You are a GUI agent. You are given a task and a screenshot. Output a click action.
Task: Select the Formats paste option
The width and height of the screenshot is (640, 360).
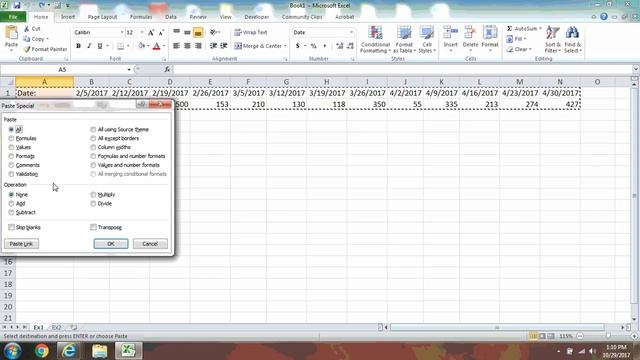[11, 156]
